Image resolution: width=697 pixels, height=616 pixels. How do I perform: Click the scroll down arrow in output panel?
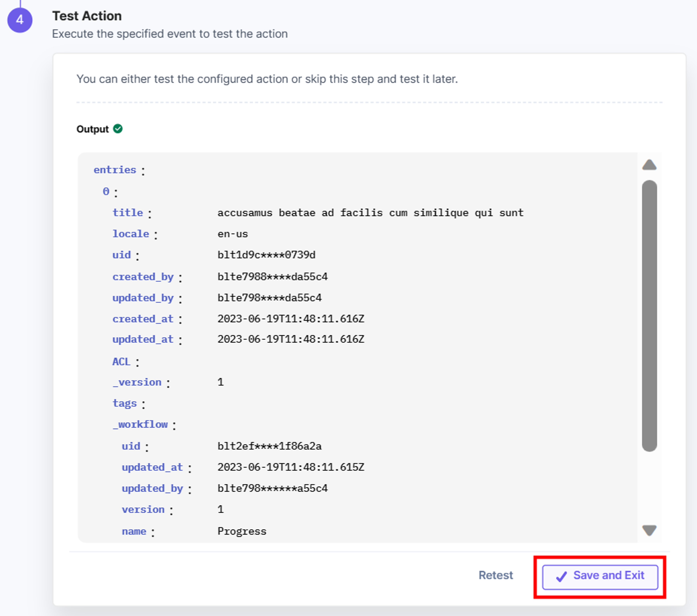coord(649,530)
